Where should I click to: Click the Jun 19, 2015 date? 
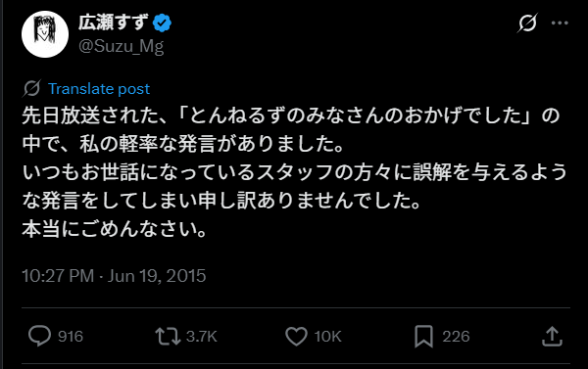(157, 276)
